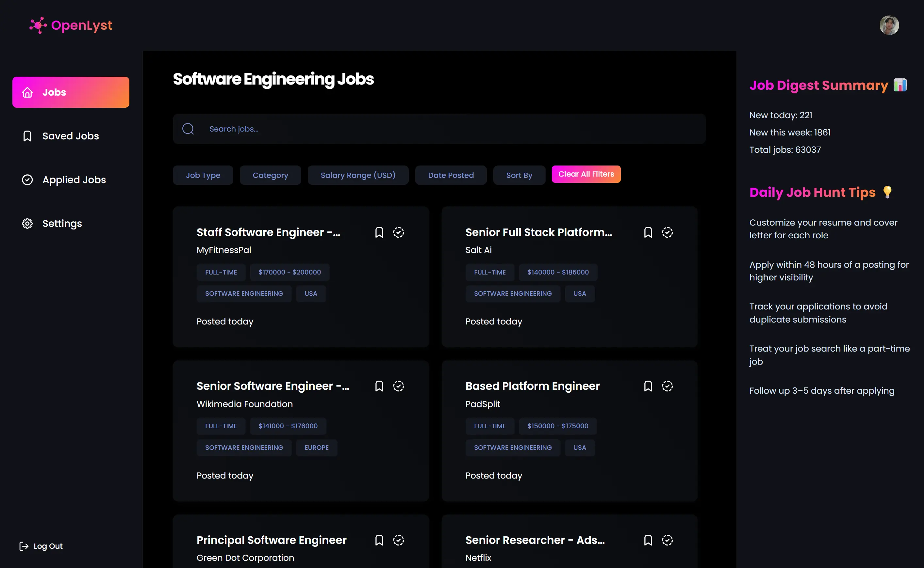924x568 pixels.
Task: Open the profile avatar in the top right
Action: point(889,25)
